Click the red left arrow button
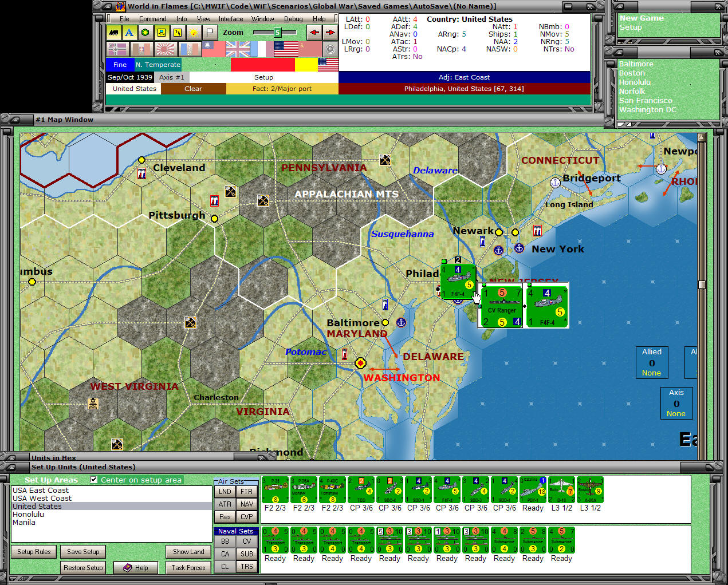728x585 pixels. click(314, 33)
